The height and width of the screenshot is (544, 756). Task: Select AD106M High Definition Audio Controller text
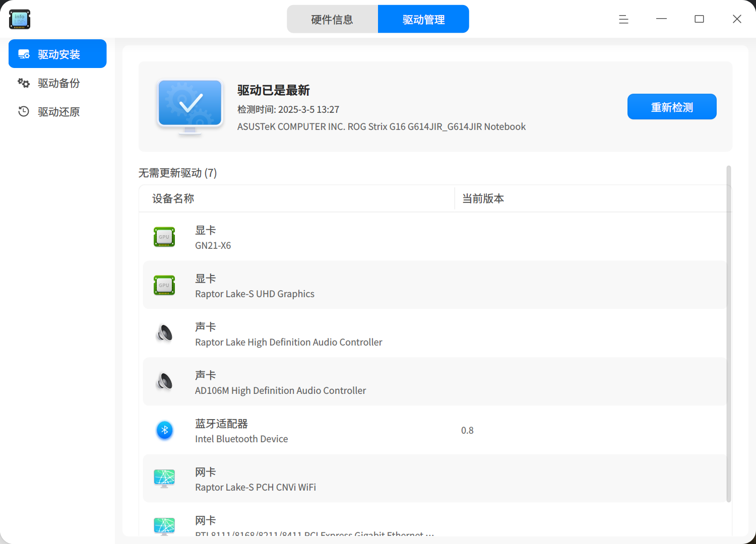280,390
